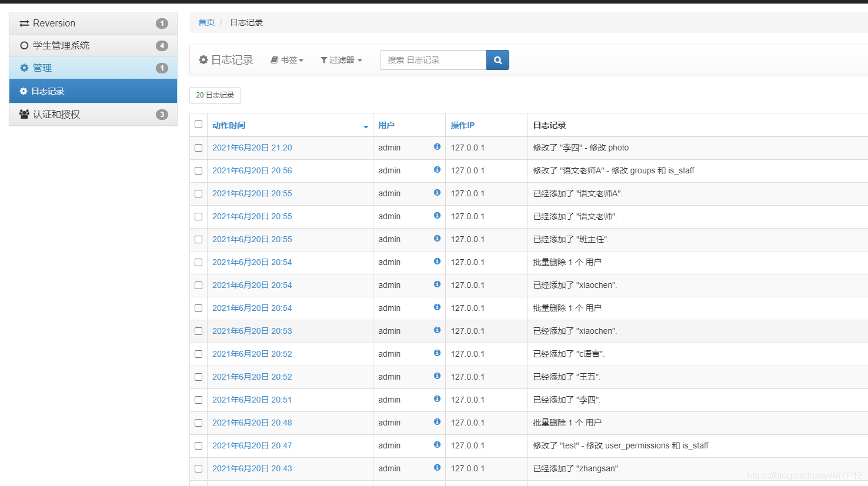This screenshot has height=486, width=868.
Task: Check the row for 2021年6月20日 20:43
Action: tap(198, 468)
